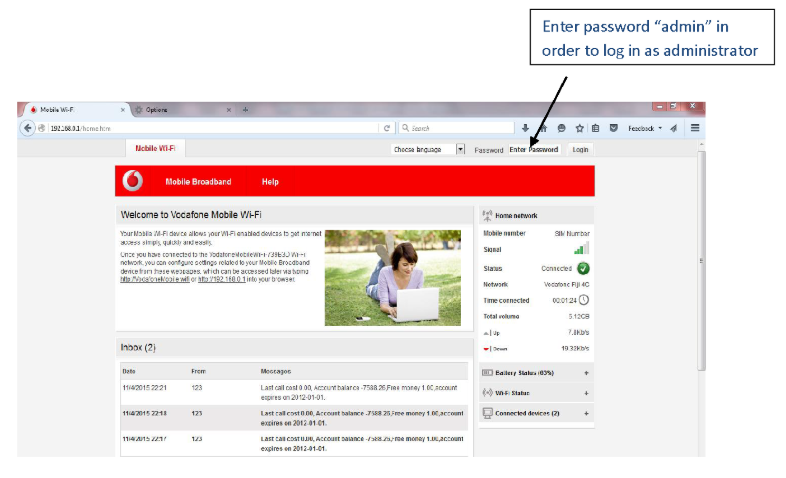Click the Inbox (2) heading
The image size is (786, 478).
coord(138,347)
